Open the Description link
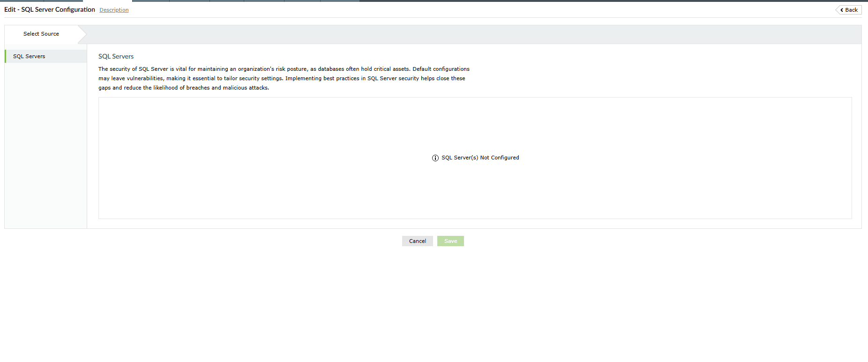 pyautogui.click(x=114, y=10)
